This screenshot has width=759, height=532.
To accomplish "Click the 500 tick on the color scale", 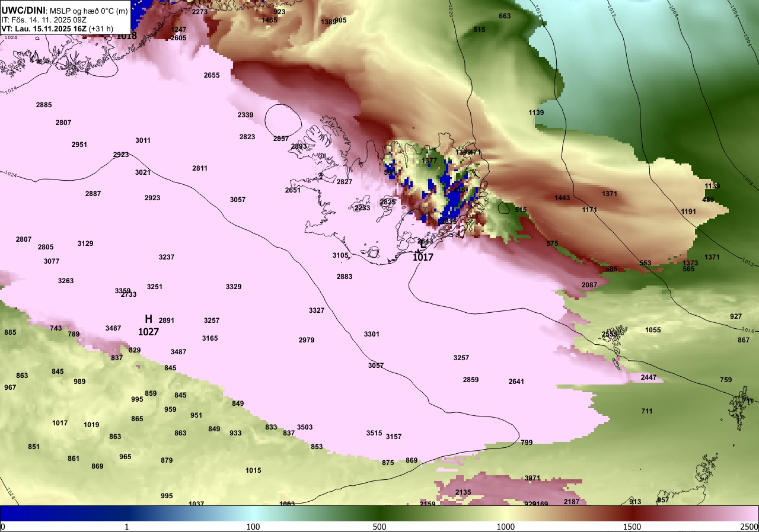I will coord(379,527).
